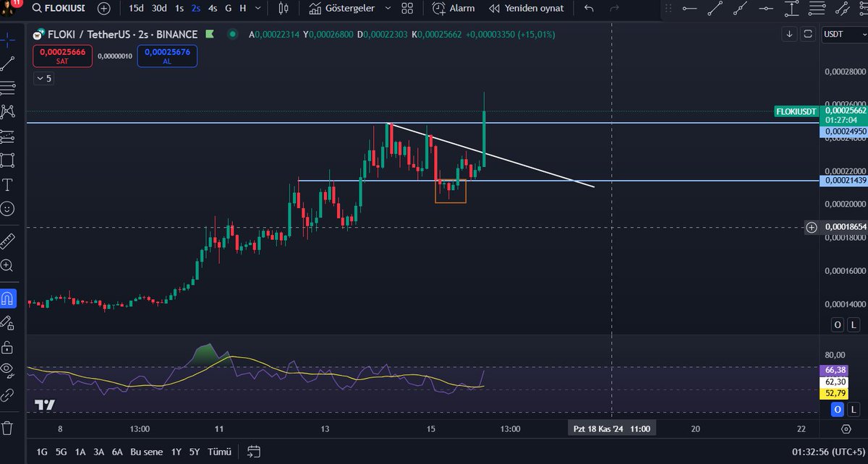Image resolution: width=868 pixels, height=464 pixels.
Task: Open the forecasting and measurement tools group
Action: tap(8, 135)
